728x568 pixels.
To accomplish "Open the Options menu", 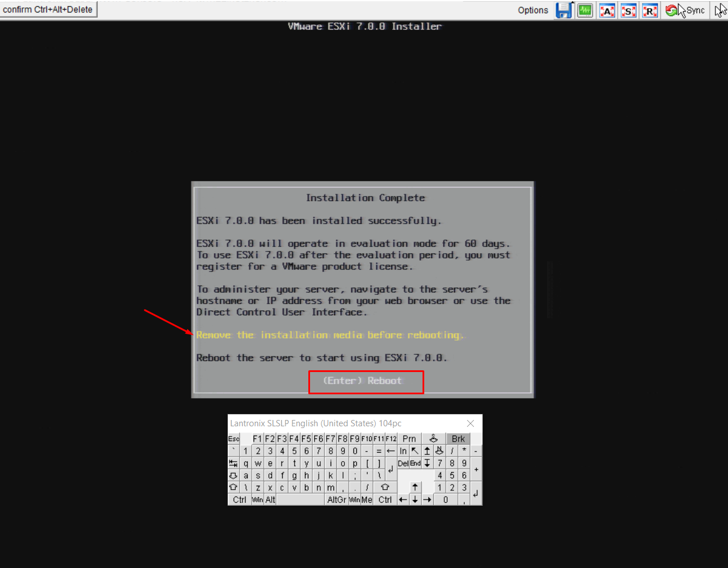I will (x=533, y=10).
